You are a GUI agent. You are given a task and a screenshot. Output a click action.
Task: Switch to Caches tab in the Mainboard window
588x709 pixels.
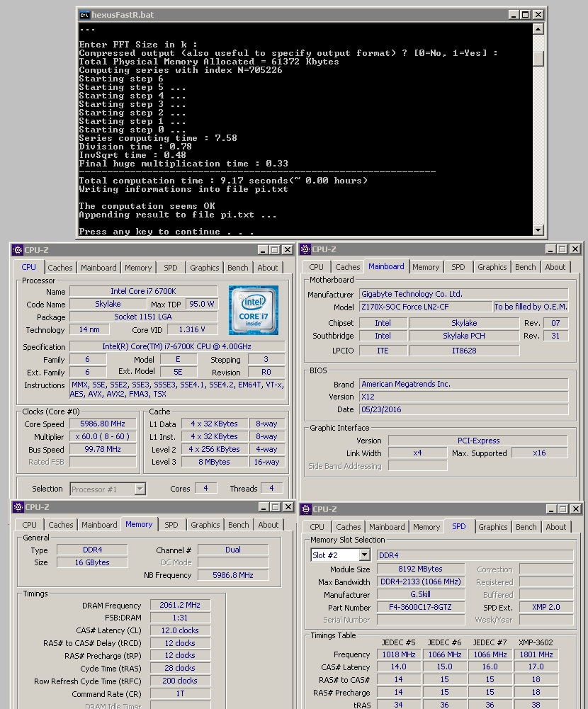348,267
